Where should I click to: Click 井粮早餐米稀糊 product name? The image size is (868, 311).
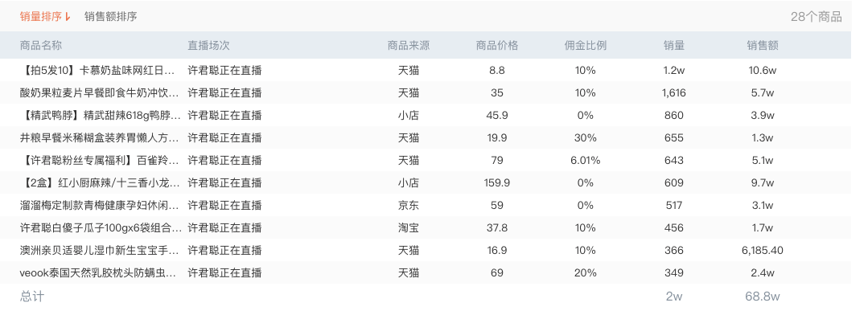(x=101, y=137)
